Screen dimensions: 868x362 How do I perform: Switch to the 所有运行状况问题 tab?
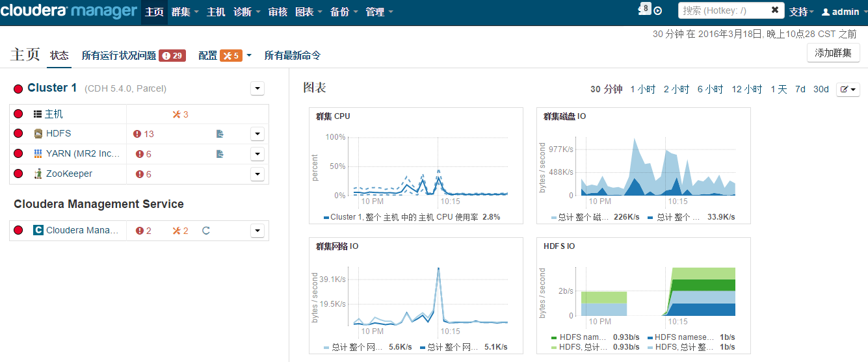point(133,56)
